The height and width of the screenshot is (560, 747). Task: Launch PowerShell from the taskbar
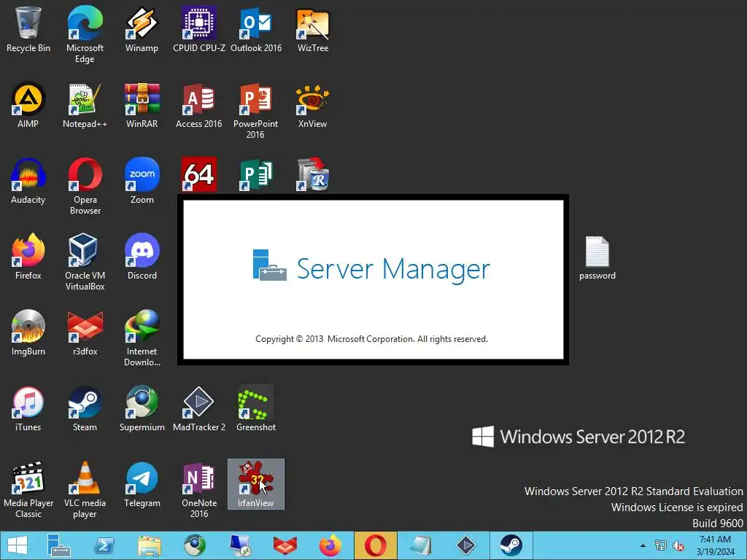[x=104, y=545]
